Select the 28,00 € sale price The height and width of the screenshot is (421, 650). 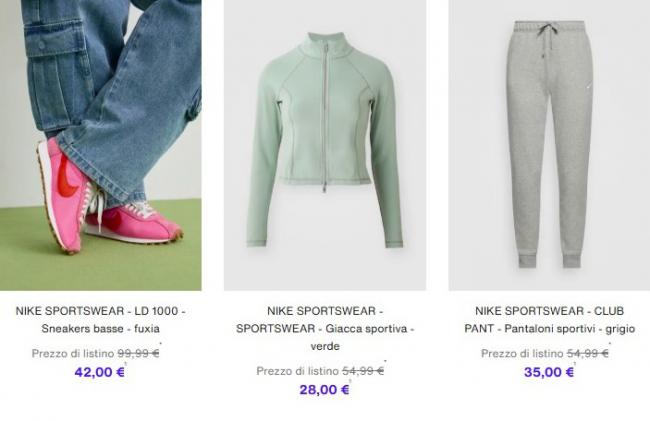[x=325, y=390]
